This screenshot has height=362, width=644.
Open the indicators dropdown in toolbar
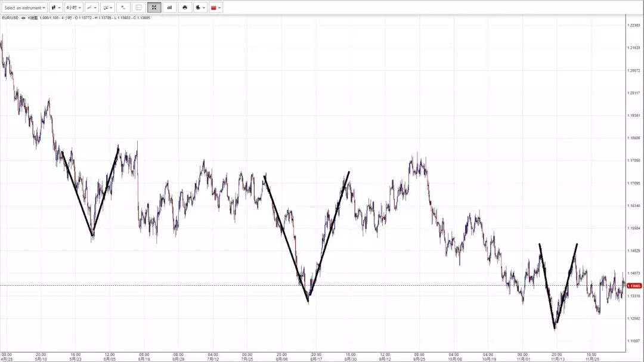pyautogui.click(x=91, y=8)
